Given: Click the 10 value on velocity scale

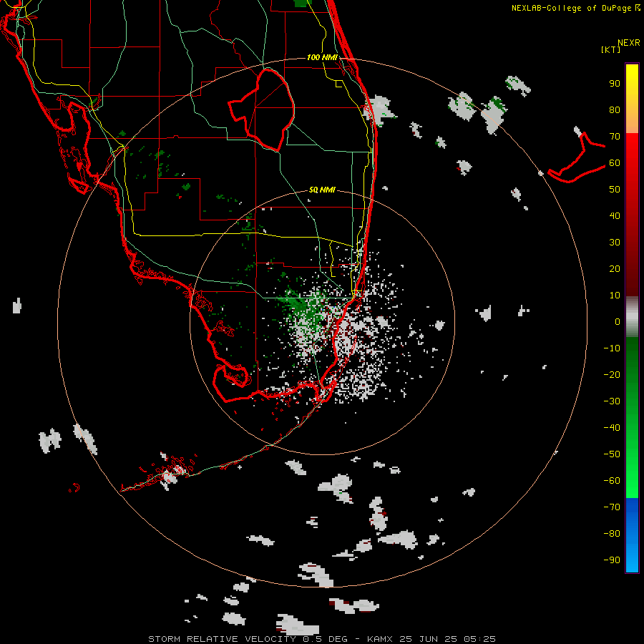Looking at the screenshot, I should click(615, 296).
